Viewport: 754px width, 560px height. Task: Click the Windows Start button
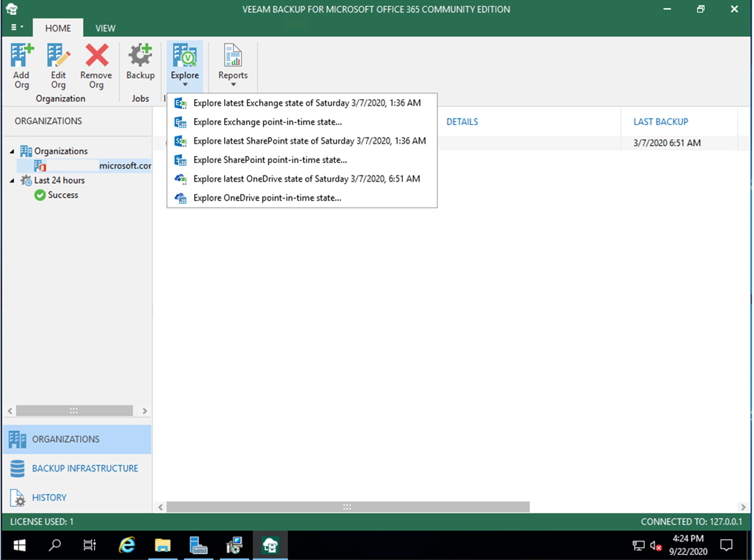[x=19, y=545]
